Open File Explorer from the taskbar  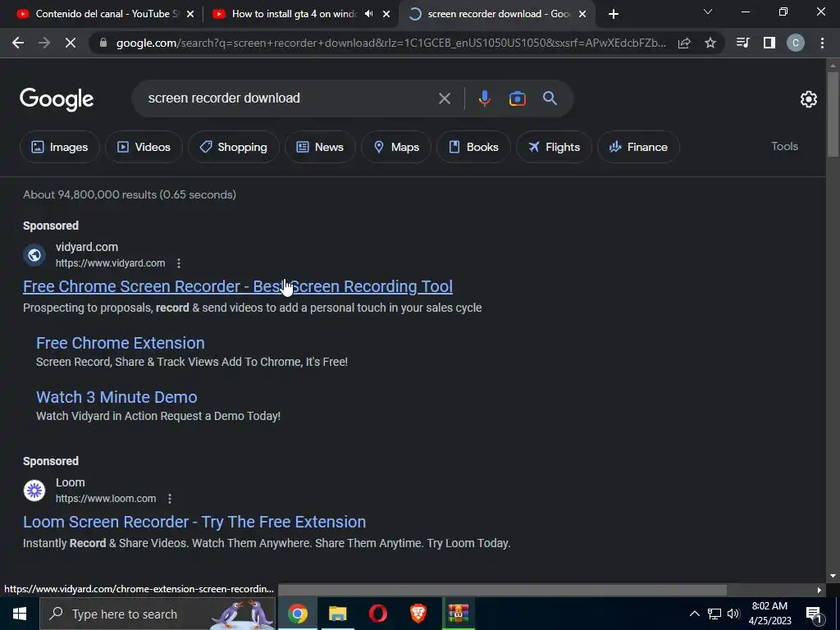point(337,614)
